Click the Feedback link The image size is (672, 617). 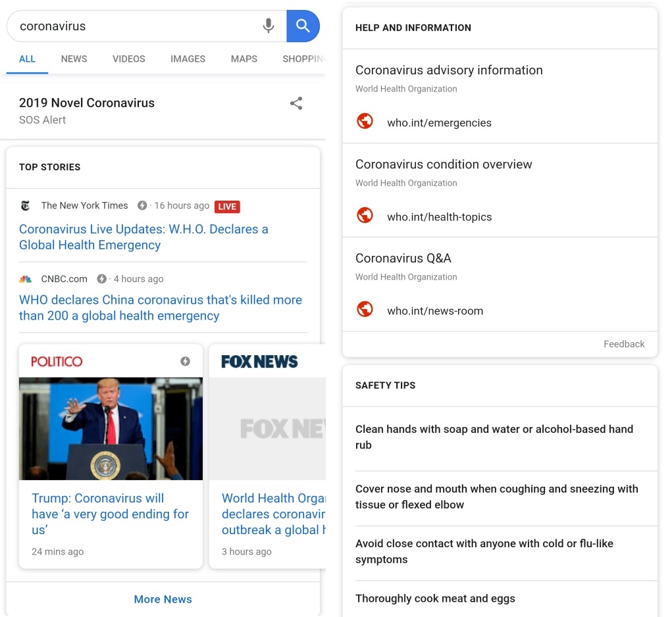point(624,344)
